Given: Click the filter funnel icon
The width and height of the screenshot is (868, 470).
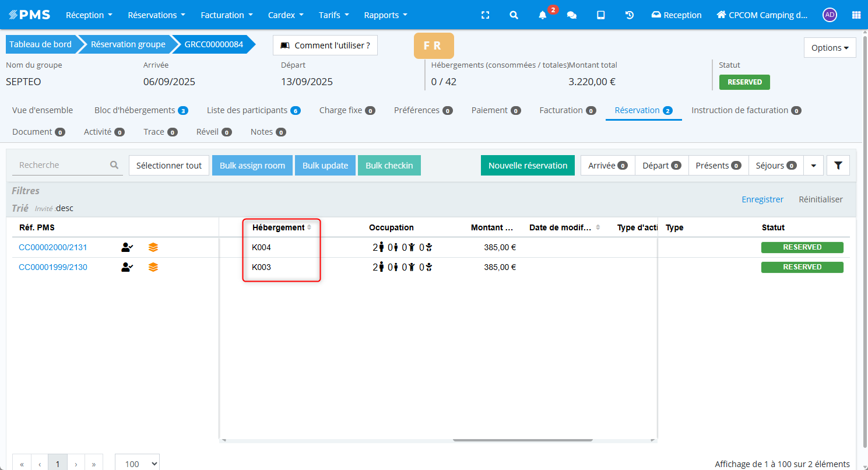Looking at the screenshot, I should coord(838,166).
